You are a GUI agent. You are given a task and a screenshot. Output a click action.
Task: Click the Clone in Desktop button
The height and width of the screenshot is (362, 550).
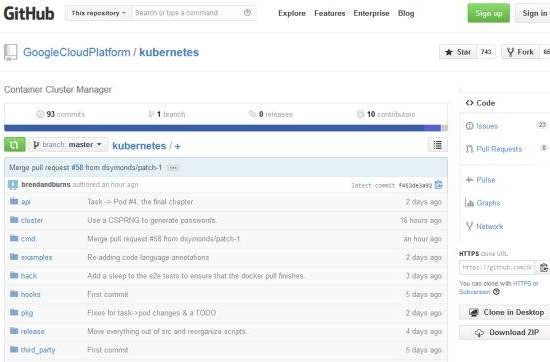pos(505,312)
